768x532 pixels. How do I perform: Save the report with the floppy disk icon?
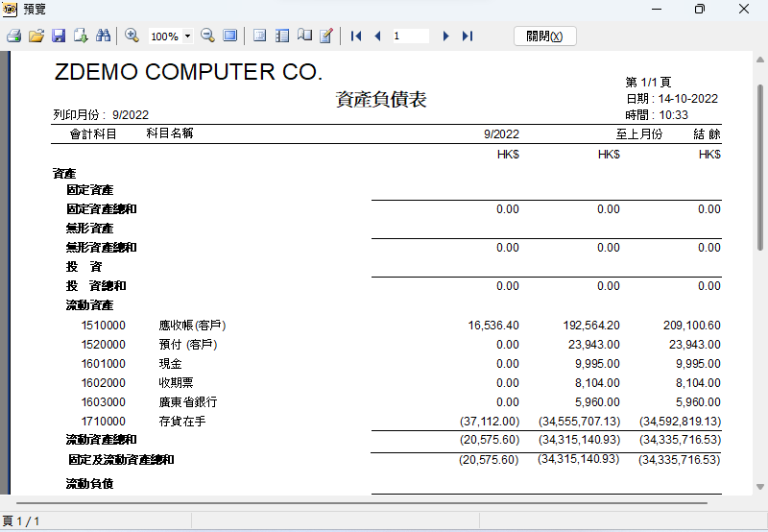(x=59, y=36)
